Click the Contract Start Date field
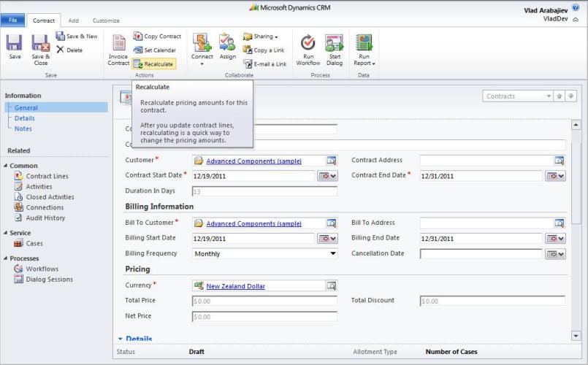 pyautogui.click(x=253, y=176)
